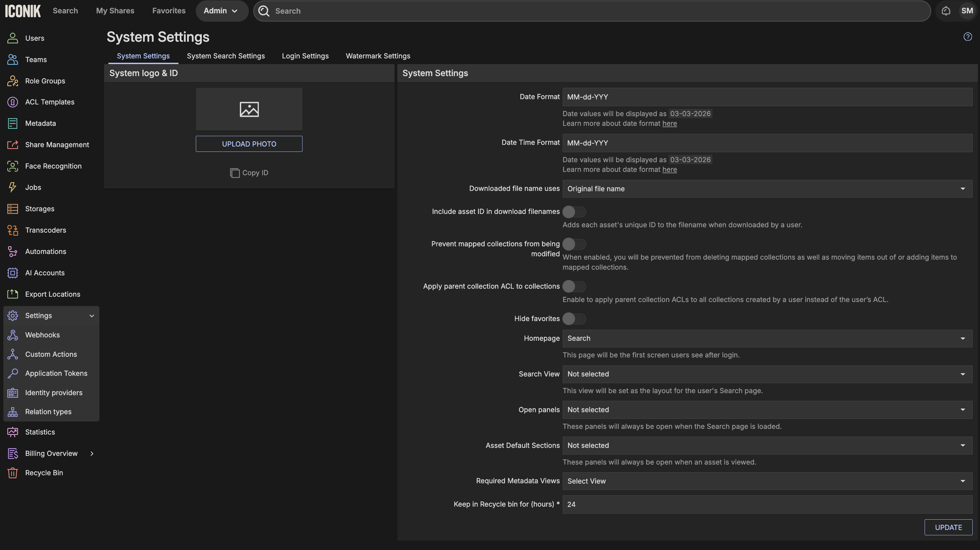Click the Date Format input field

(767, 97)
